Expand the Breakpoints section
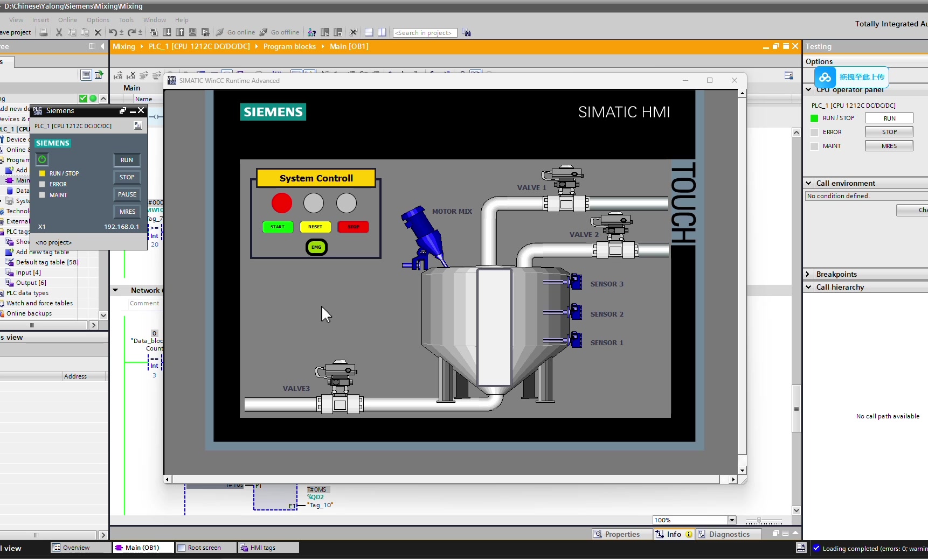Image resolution: width=928 pixels, height=560 pixels. click(808, 274)
